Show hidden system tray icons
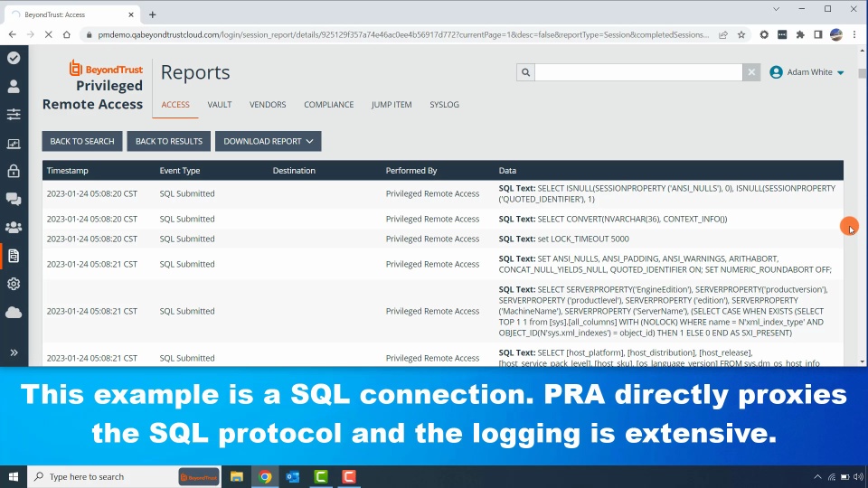The height and width of the screenshot is (488, 868). [817, 476]
